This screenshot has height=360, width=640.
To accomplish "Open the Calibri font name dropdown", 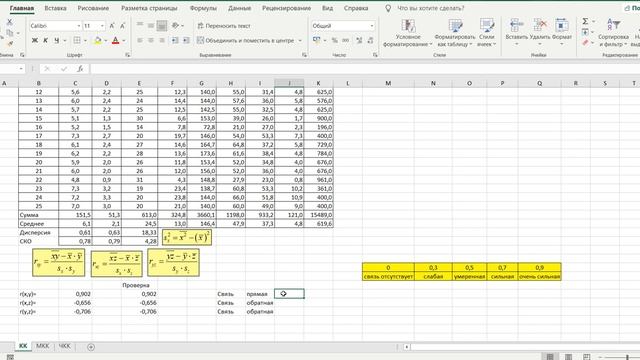I will [79, 26].
